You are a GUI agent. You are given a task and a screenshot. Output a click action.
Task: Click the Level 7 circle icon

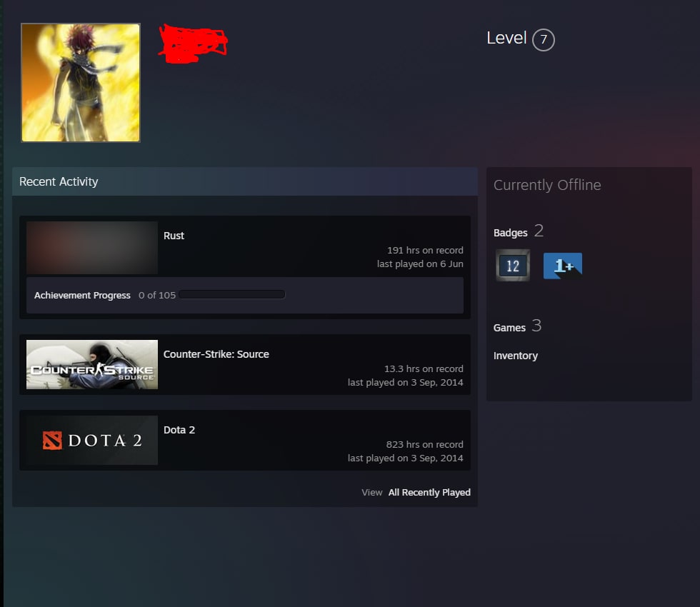pyautogui.click(x=544, y=40)
